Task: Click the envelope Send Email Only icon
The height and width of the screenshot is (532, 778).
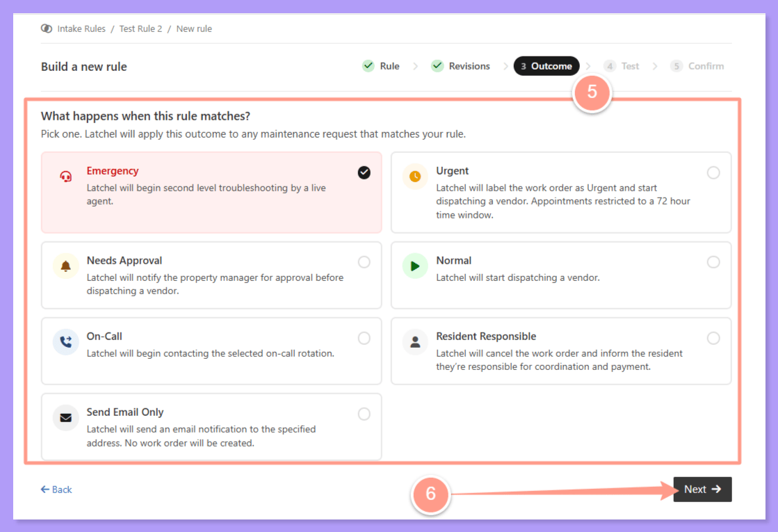Action: click(65, 418)
